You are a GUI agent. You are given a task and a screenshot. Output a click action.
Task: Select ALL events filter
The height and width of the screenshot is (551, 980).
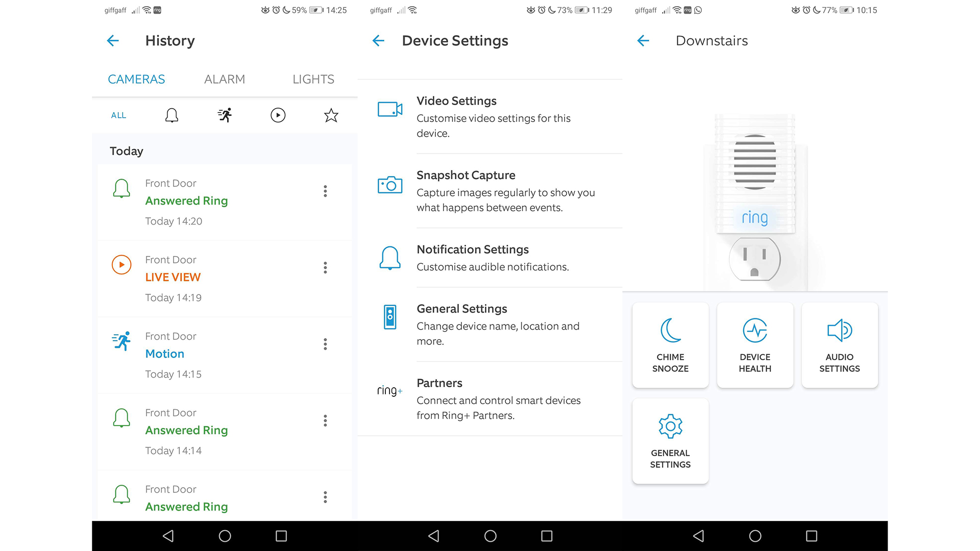(x=118, y=115)
